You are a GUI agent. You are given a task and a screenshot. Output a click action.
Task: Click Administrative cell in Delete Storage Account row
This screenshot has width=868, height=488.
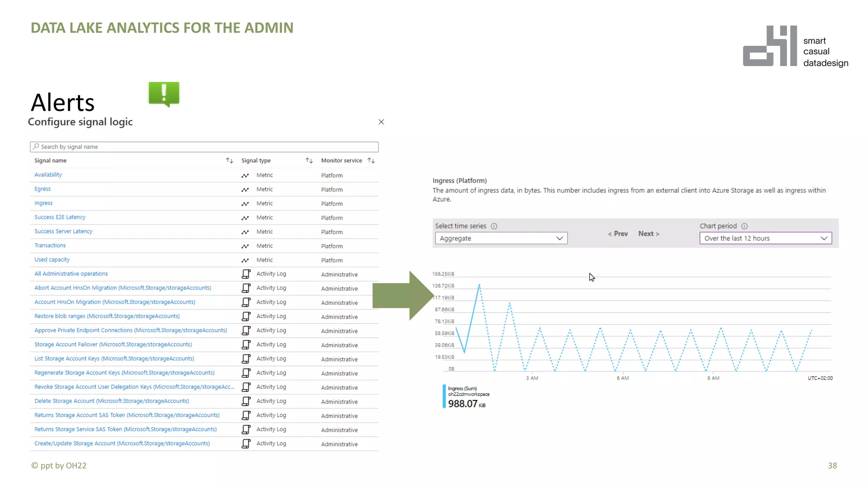pos(339,402)
